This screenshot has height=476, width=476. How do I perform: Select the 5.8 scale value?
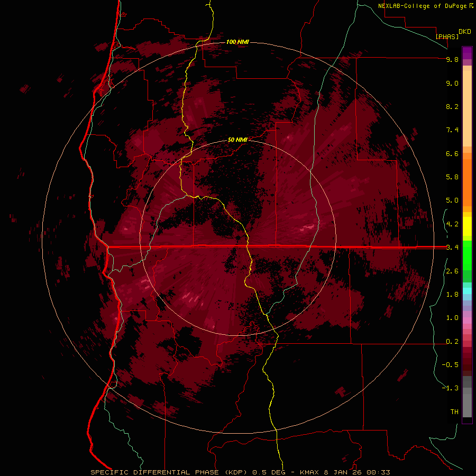(x=452, y=177)
